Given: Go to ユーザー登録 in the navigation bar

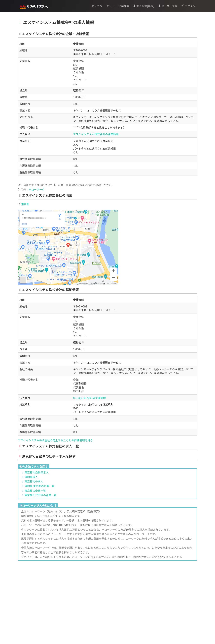Looking at the screenshot, I should coord(168,6).
